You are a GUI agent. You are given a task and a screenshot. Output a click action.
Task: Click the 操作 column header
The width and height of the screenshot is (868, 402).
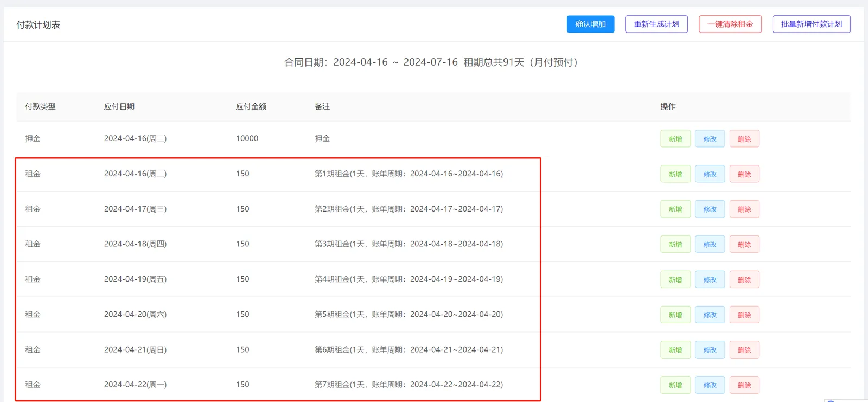tap(668, 106)
